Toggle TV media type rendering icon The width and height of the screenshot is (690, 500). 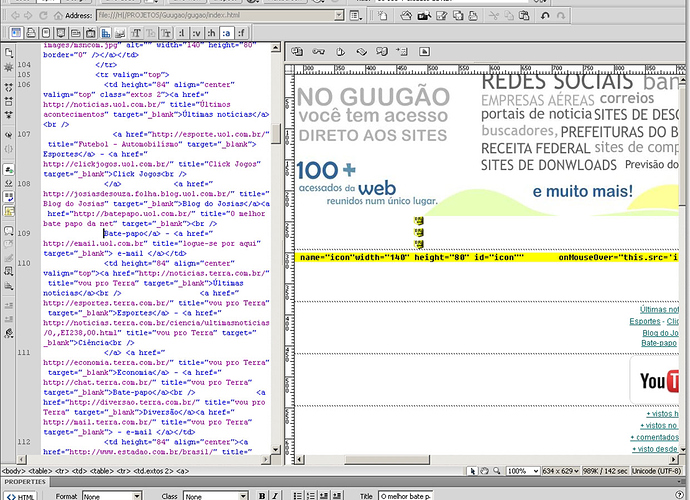(91, 33)
